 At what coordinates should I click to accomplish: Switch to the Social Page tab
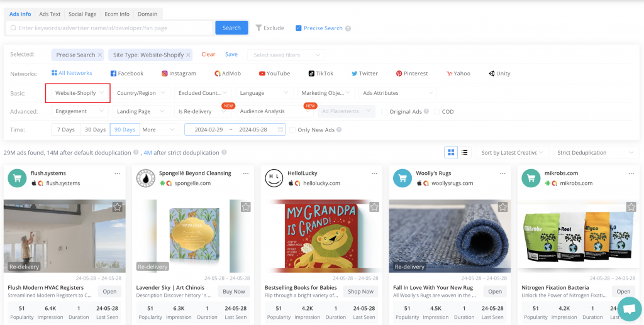(82, 14)
